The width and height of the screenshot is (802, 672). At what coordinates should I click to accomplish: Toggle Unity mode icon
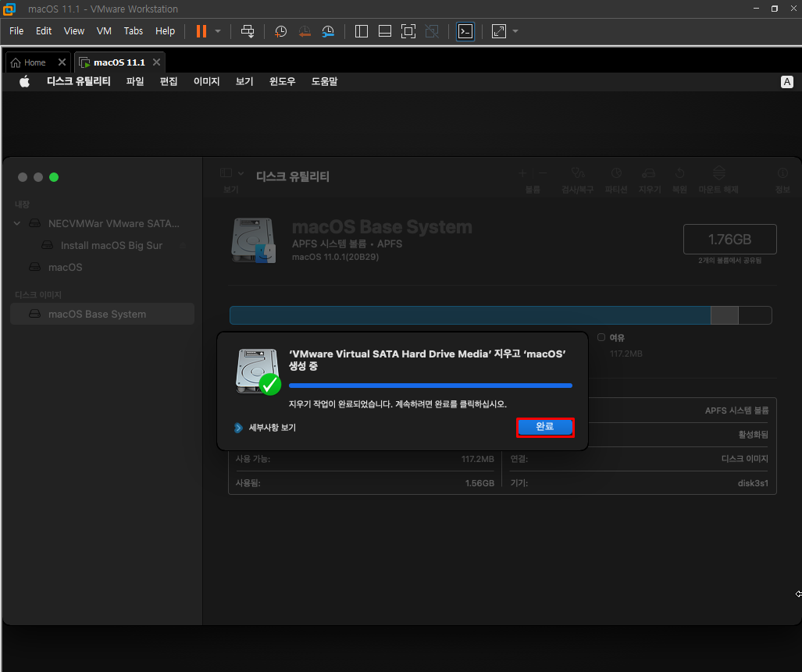click(x=432, y=31)
